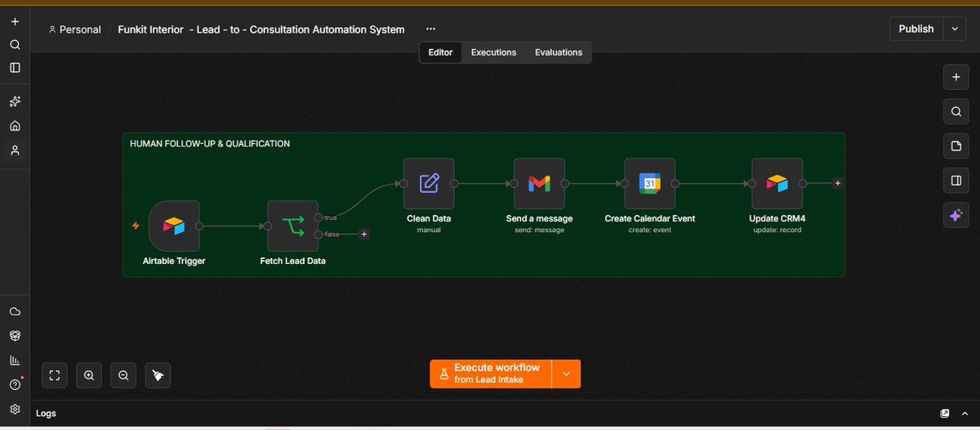Screen dimensions: 980x430
Task: Open the logs panel popout icon
Action: tap(945, 414)
